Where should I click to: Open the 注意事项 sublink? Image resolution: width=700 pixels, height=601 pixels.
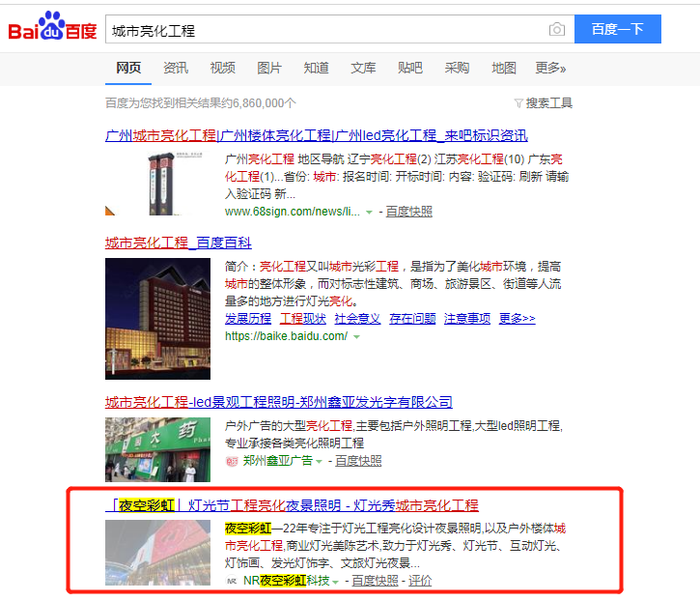tap(467, 319)
